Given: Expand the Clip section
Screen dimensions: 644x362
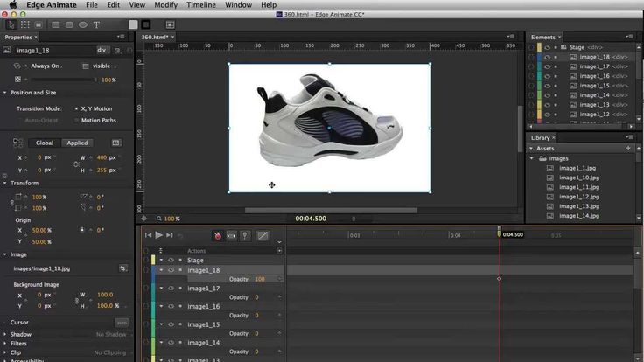Looking at the screenshot, I should tap(5, 352).
